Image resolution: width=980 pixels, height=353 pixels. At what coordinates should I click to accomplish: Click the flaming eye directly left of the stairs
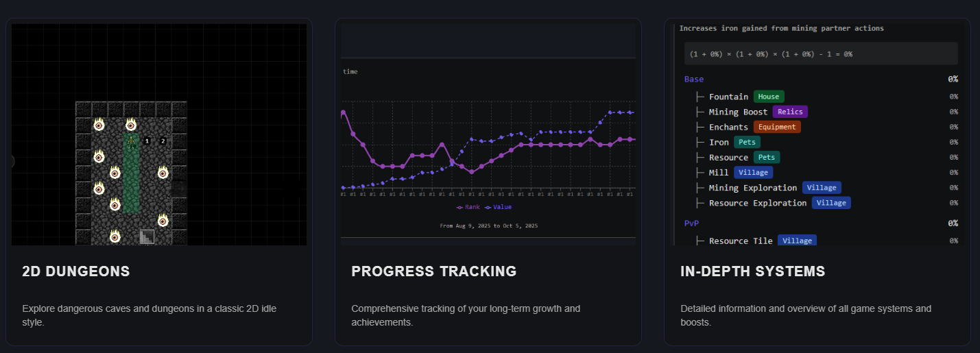tap(115, 236)
